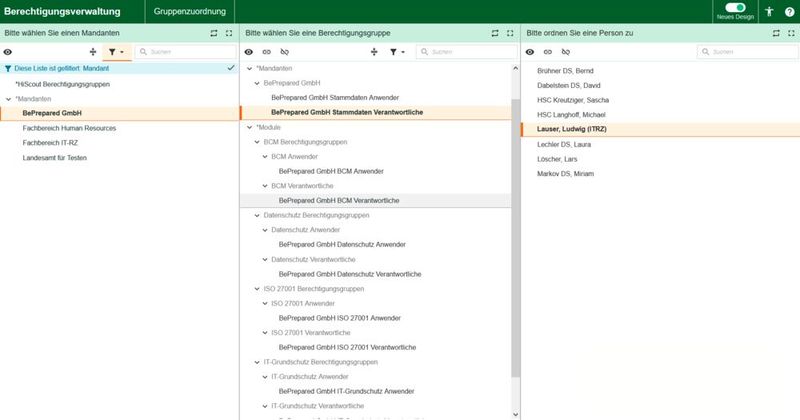Screen dimensions: 800x420
Task: Click swap icon in Mandanten panel header
Action: [x=214, y=33]
